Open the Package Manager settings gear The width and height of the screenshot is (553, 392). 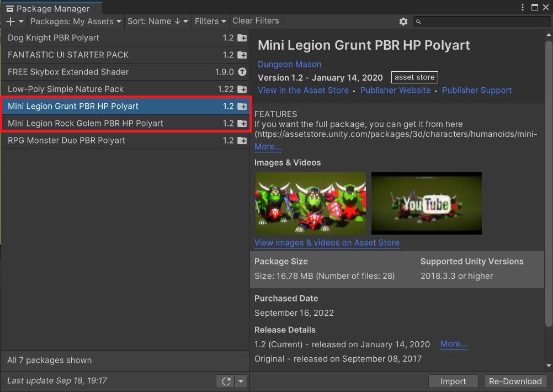click(x=403, y=22)
